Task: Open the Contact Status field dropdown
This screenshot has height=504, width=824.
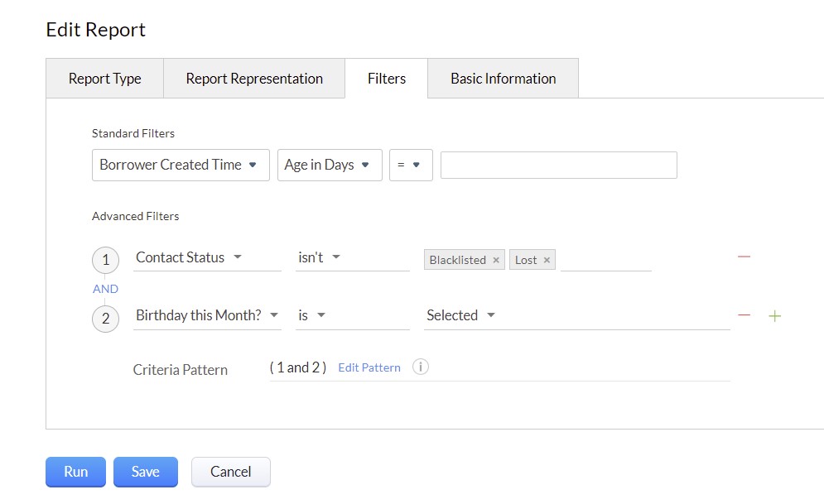Action: click(x=206, y=257)
